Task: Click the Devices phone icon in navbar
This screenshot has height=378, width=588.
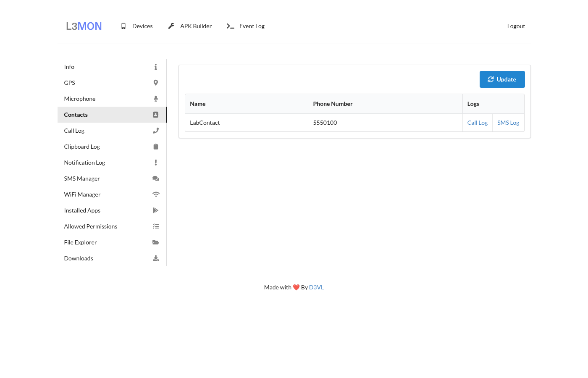Action: pos(123,26)
